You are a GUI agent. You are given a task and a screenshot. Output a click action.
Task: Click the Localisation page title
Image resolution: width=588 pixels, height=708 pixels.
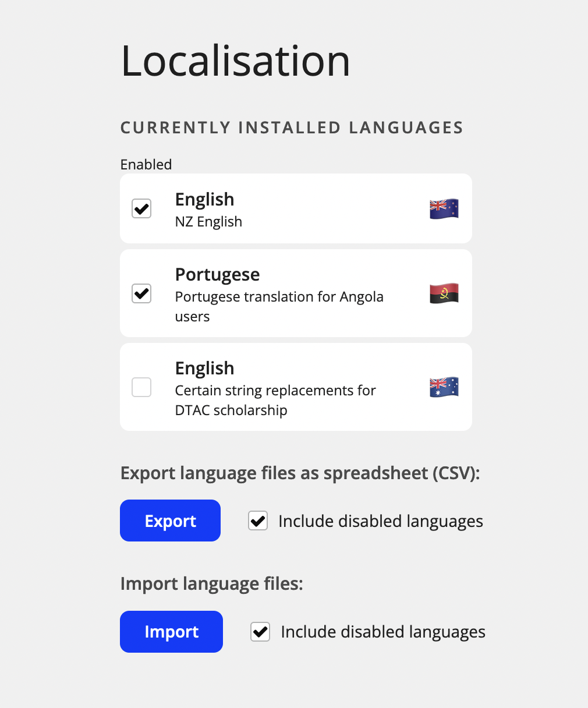pyautogui.click(x=235, y=60)
